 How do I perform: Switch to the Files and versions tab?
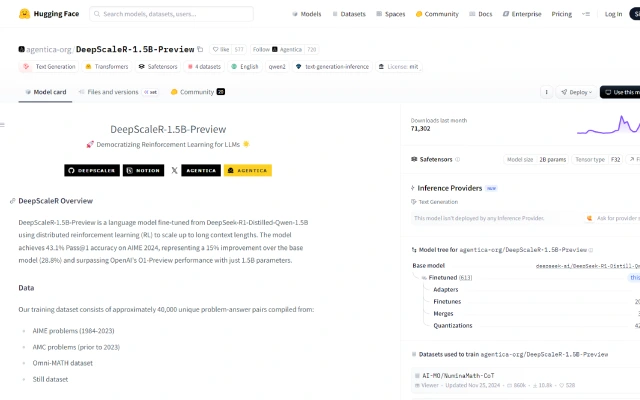click(118, 92)
